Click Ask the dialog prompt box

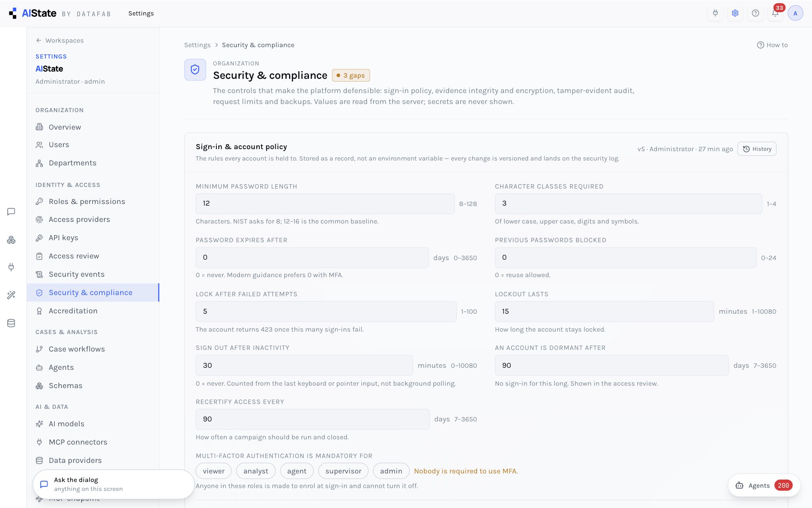[113, 484]
